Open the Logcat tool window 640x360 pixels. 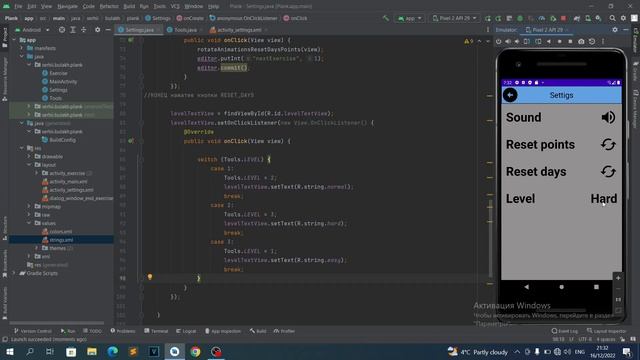click(186, 331)
